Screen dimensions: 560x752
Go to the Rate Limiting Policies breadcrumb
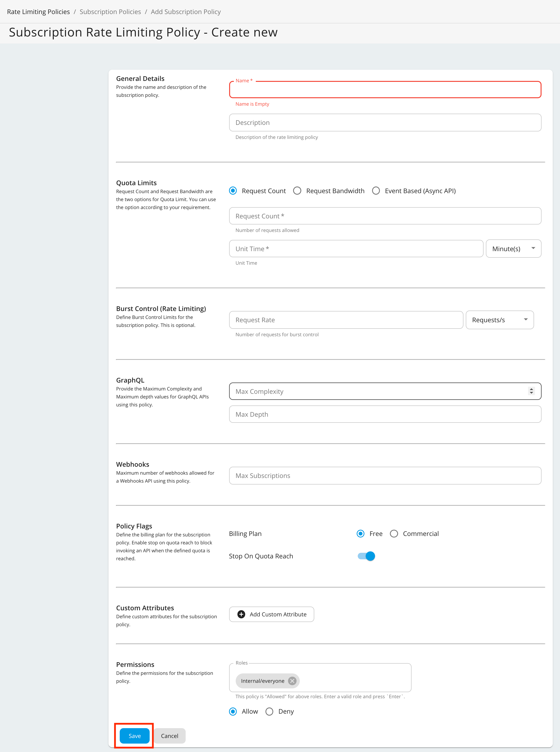coord(38,12)
